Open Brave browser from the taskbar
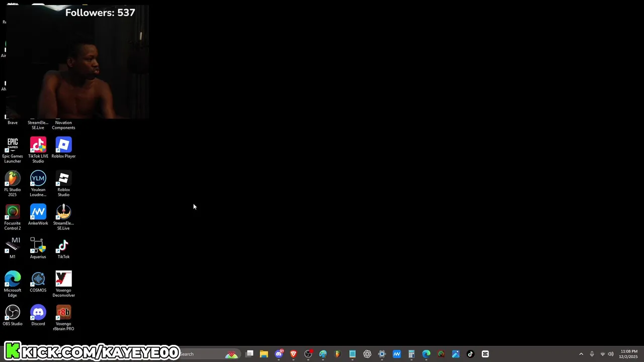 coord(293,354)
